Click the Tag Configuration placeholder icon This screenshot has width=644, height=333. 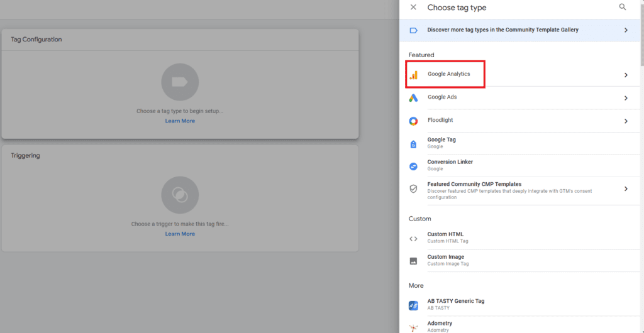[x=180, y=82]
